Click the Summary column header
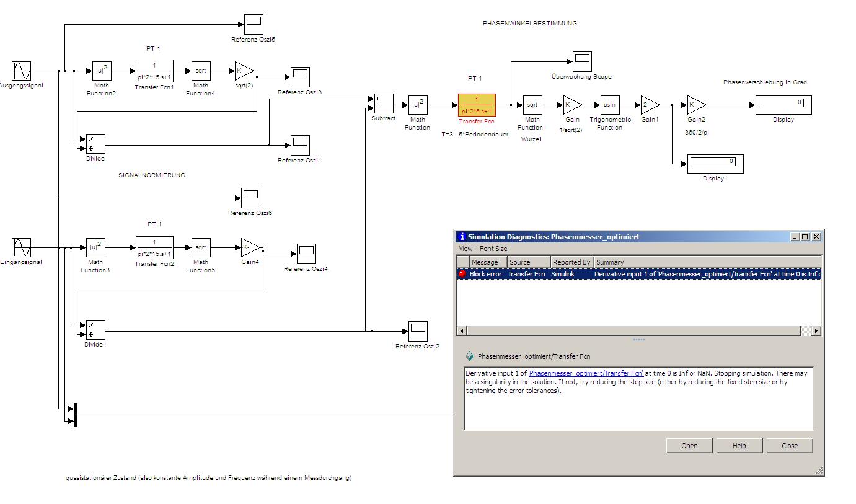Viewport: 856px width, 504px height. 610,262
